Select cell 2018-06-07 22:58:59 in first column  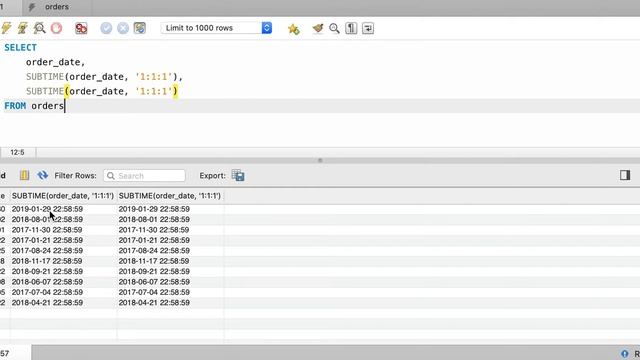tap(47, 282)
